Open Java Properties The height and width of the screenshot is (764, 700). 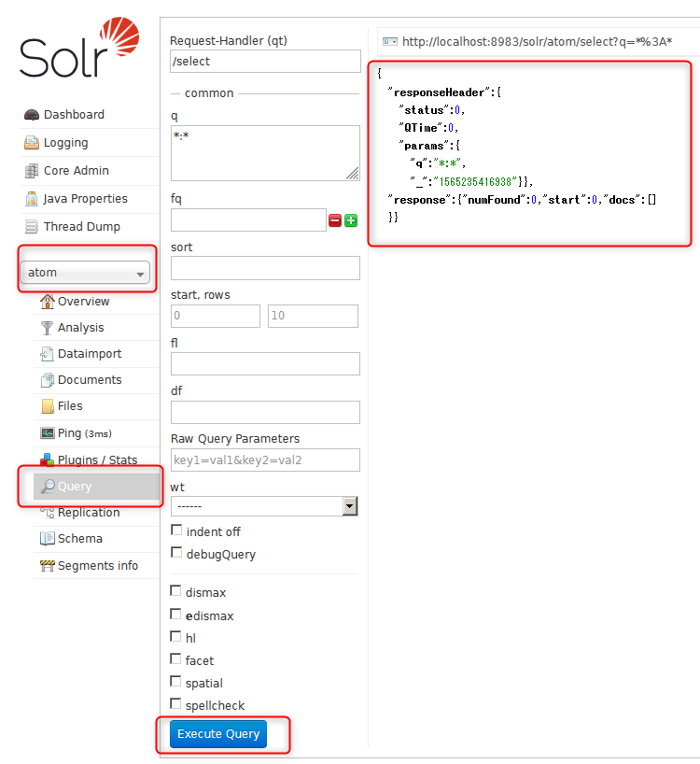tap(85, 199)
